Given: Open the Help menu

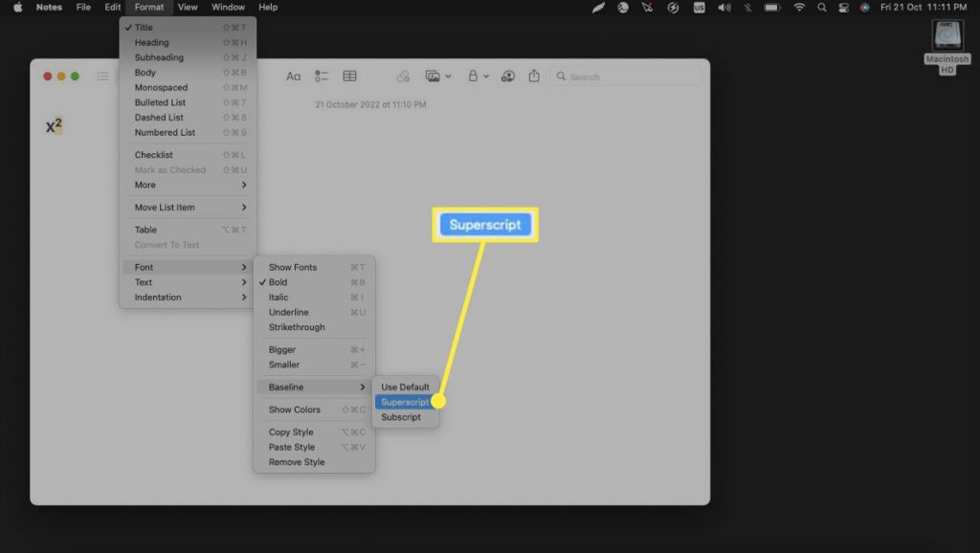Looking at the screenshot, I should pyautogui.click(x=268, y=8).
